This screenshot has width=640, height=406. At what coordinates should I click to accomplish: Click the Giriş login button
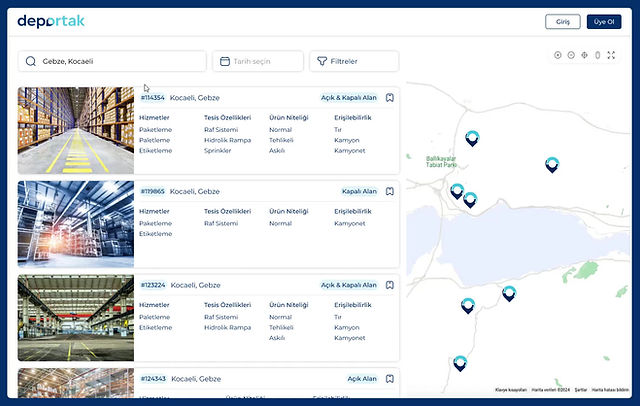[x=562, y=22]
